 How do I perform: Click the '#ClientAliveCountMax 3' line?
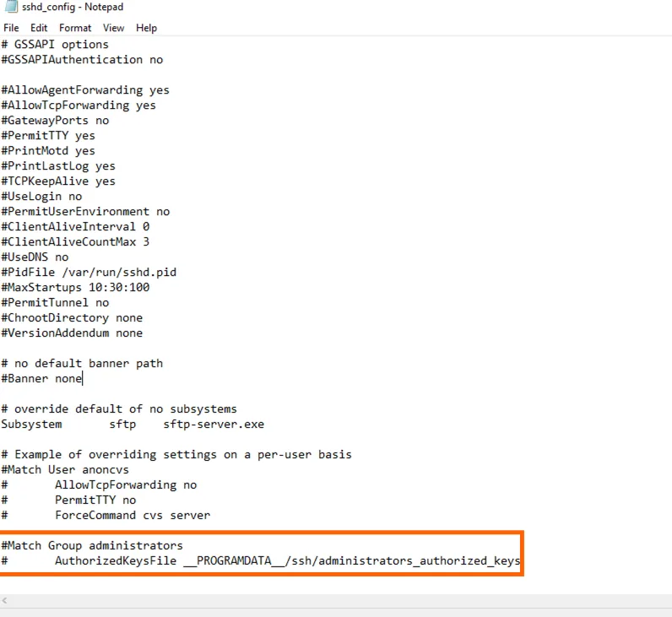[75, 242]
